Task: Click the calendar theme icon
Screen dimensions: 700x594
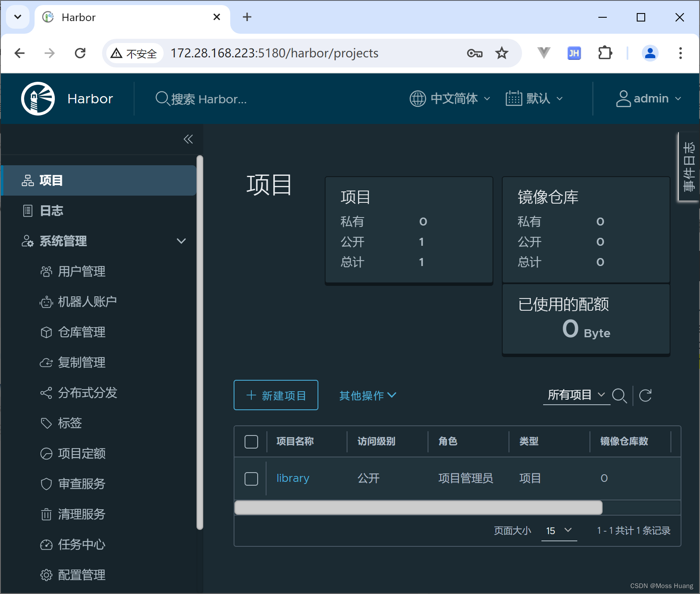Action: [x=514, y=99]
